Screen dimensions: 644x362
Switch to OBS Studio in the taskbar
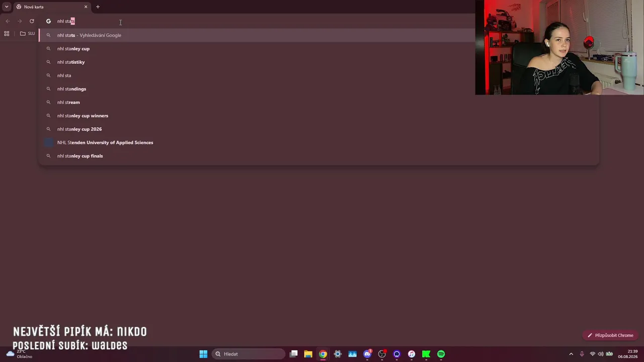tap(382, 354)
